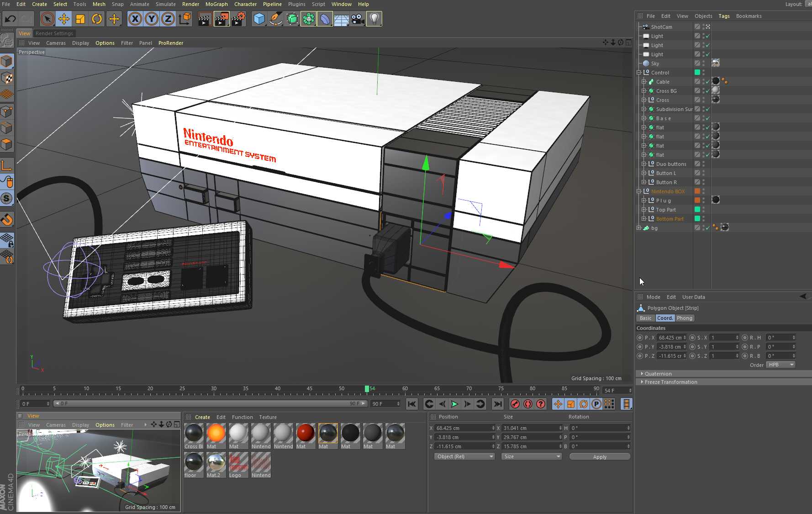This screenshot has width=812, height=514.
Task: Toggle X axis lock
Action: (x=135, y=19)
